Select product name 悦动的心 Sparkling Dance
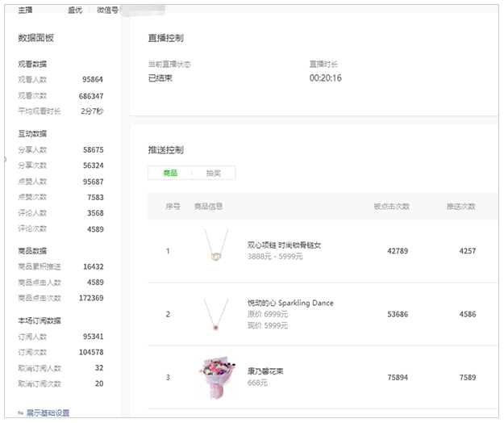504x423 pixels. click(290, 303)
